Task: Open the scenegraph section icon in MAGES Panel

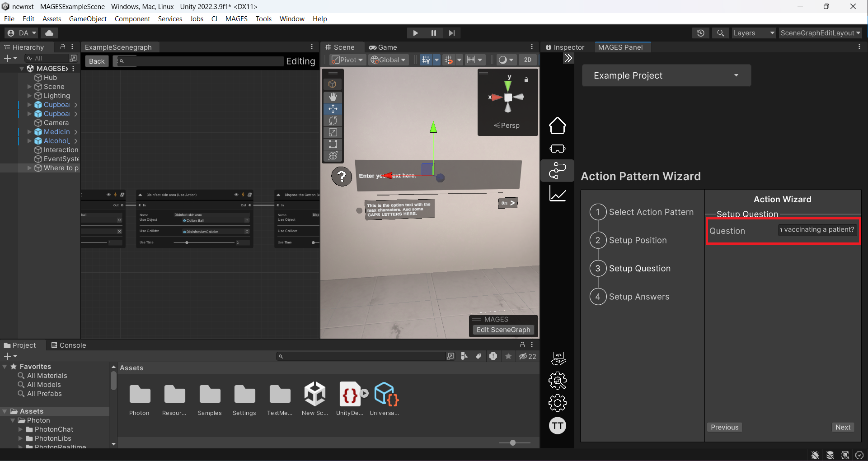Action: coord(558,171)
